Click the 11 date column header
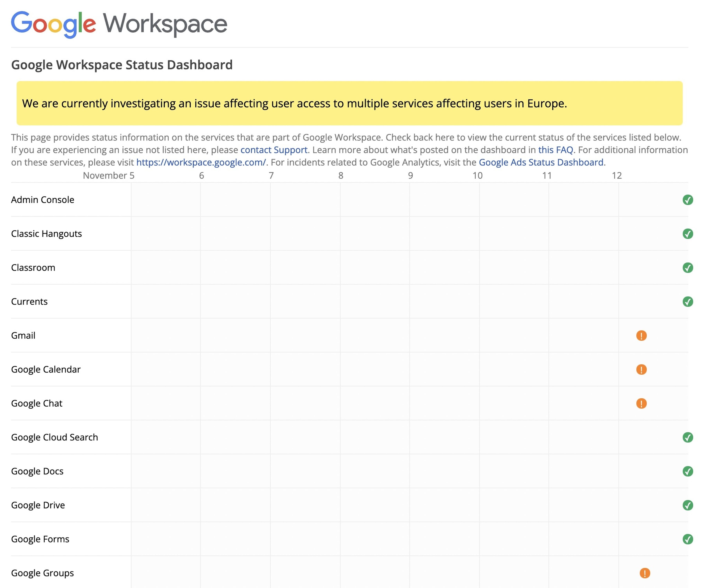The width and height of the screenshot is (707, 588). tap(547, 175)
